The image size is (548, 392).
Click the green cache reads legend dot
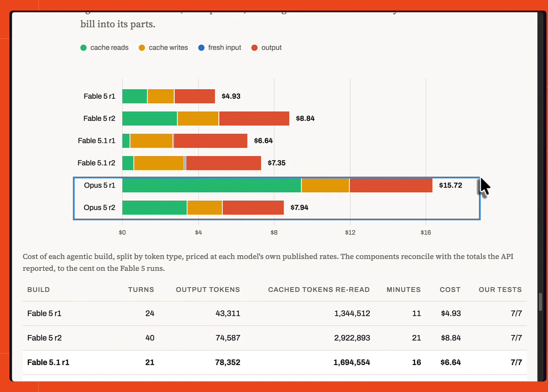(x=83, y=48)
